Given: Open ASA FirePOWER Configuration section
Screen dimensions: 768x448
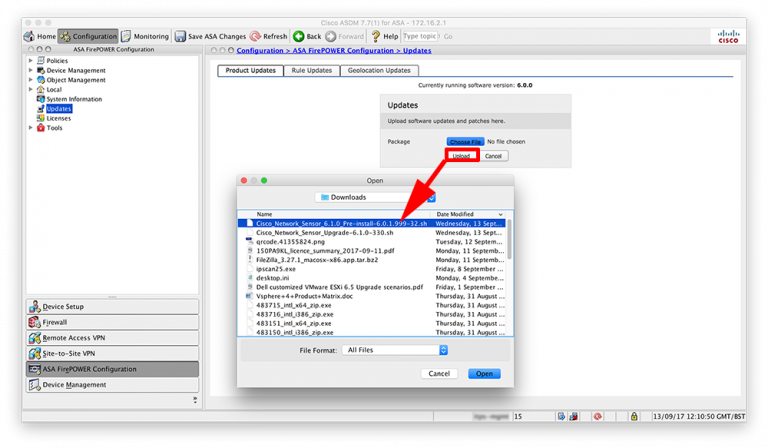Looking at the screenshot, I should [113, 369].
